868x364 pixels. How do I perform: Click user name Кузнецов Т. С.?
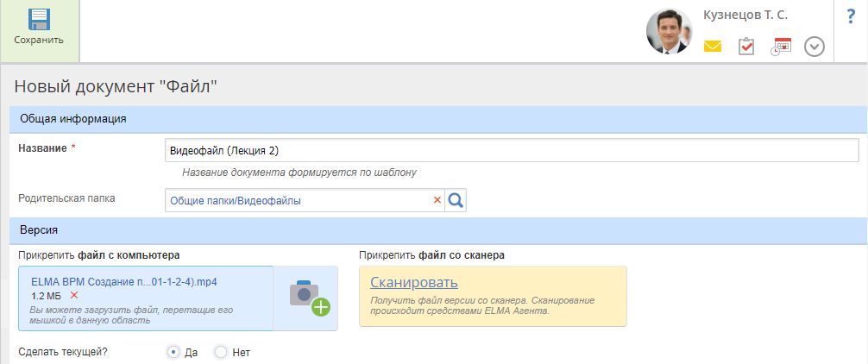click(745, 16)
